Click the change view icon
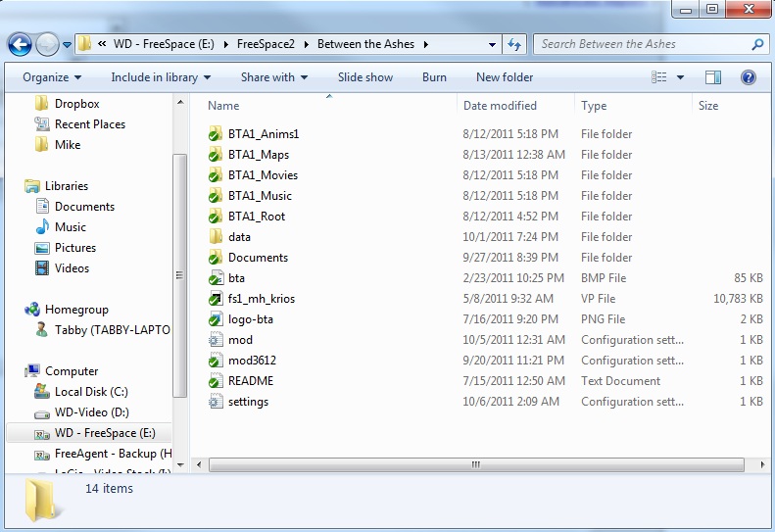Viewport: 775px width, 532px height. tap(658, 77)
